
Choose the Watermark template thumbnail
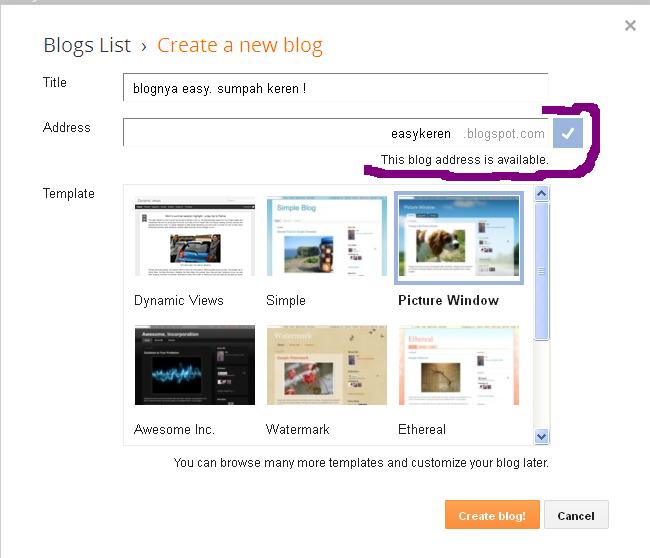click(x=327, y=365)
